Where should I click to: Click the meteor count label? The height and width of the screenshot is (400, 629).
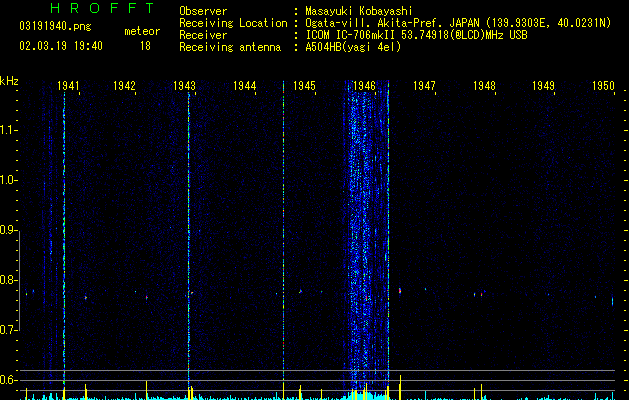[142, 31]
